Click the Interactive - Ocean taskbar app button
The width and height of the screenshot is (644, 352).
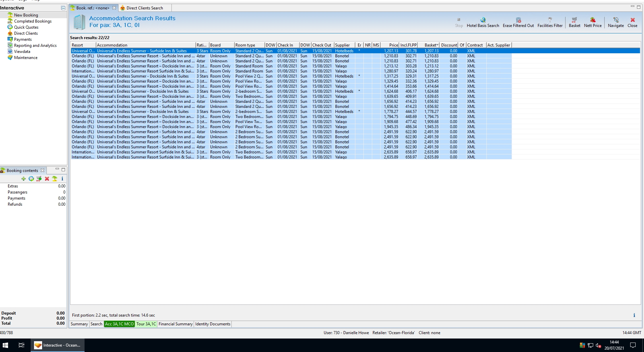coord(58,345)
